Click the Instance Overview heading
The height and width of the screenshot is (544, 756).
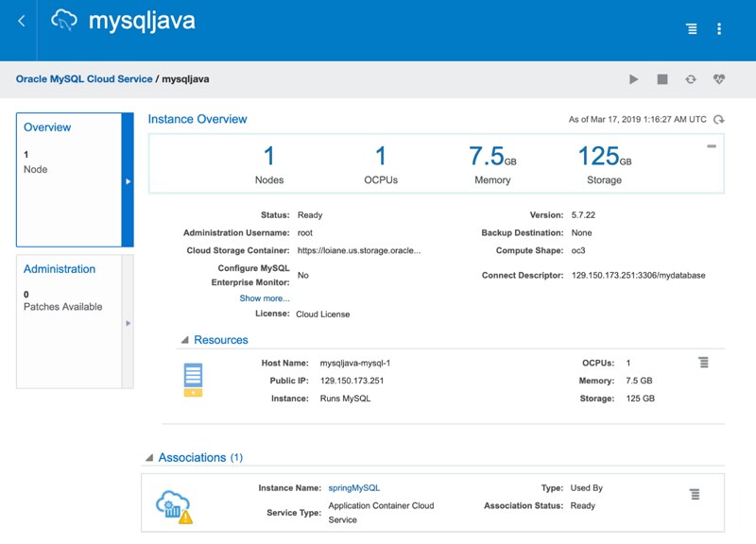pos(198,119)
